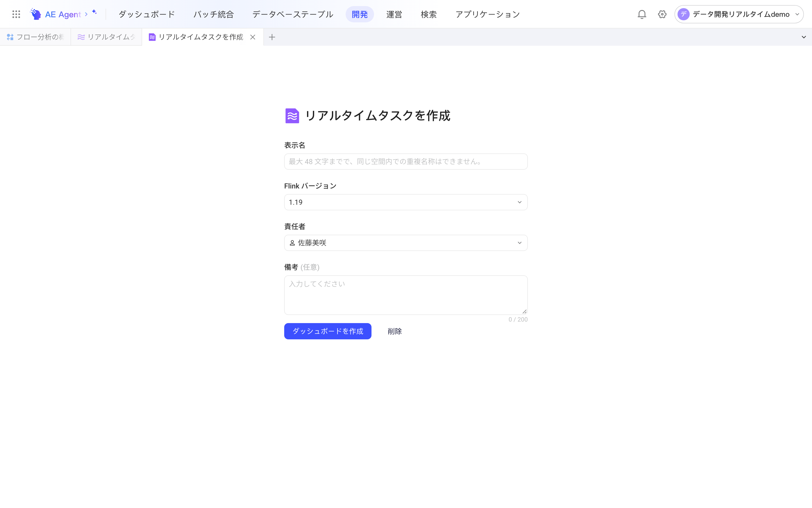Image resolution: width=812 pixels, height=508 pixels.
Task: Click the AE Agent breadcrumb arrow
Action: click(x=86, y=14)
